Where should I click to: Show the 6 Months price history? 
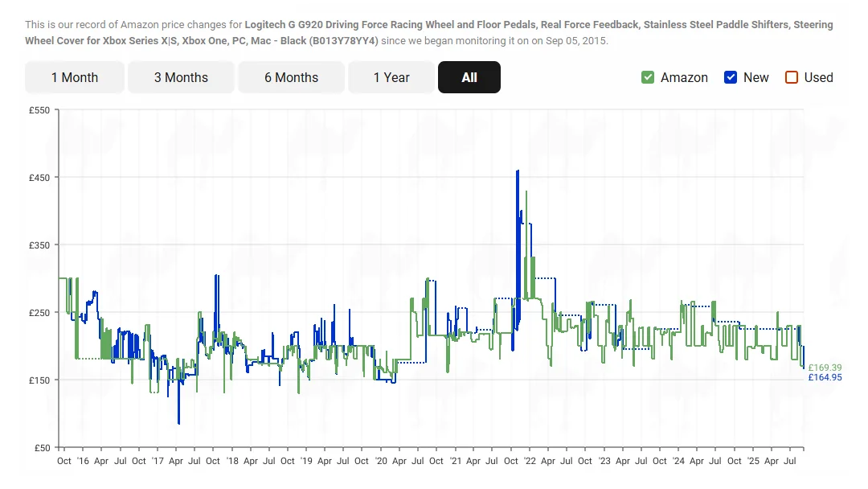291,77
